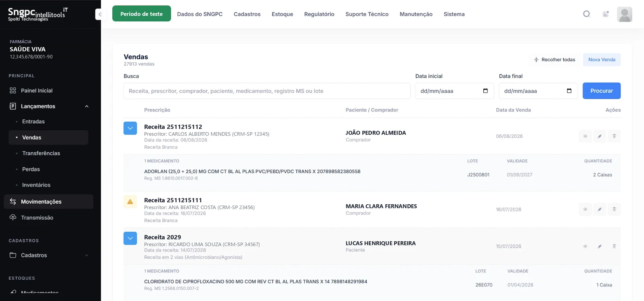Screen dimensions: 644x301
Task: Collapse the Receita 2029 row chevron
Action: [x=130, y=239]
